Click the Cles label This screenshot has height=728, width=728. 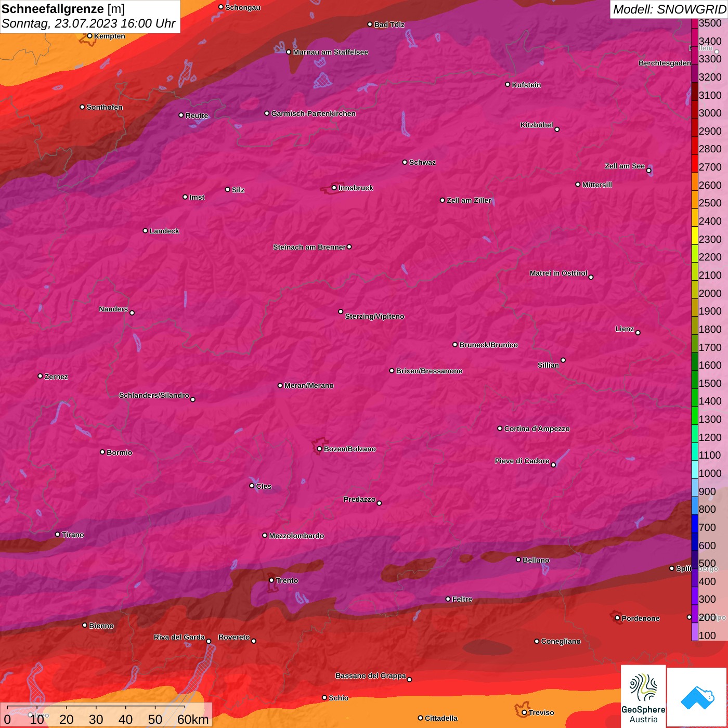click(x=264, y=486)
